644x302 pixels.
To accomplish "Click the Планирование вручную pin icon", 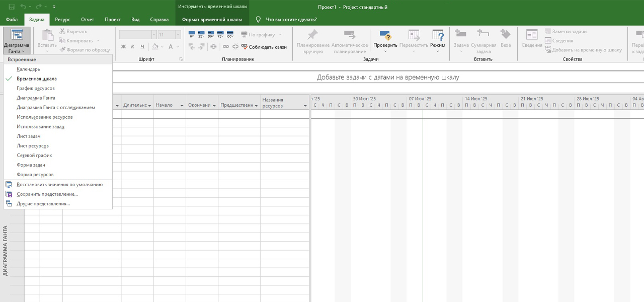I will (312, 35).
